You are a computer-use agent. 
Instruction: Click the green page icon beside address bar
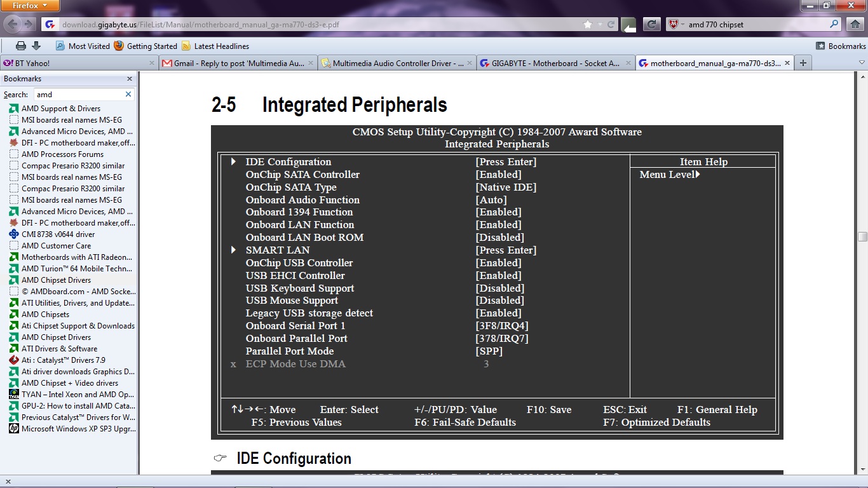coord(628,25)
